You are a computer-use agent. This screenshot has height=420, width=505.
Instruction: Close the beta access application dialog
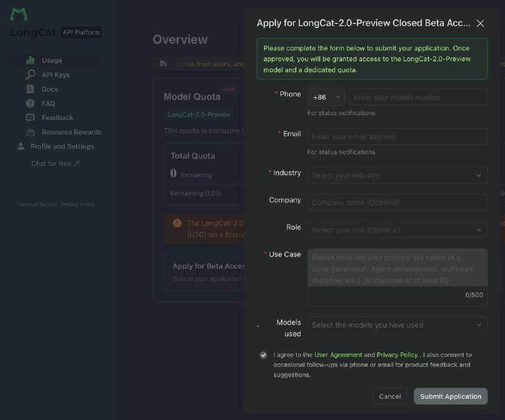coord(480,23)
